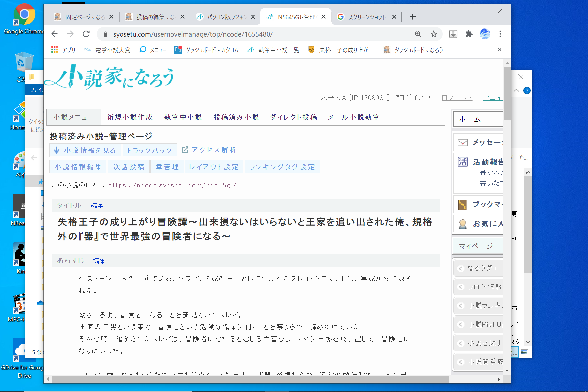Open the 執筆中小説 menu item
Viewport: 588px width, 392px height.
183,117
